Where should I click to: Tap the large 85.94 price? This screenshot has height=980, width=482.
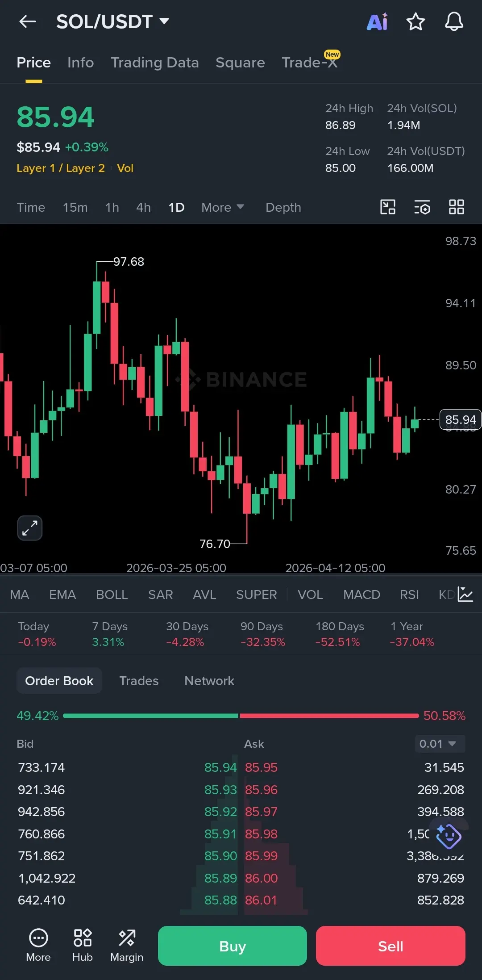tap(55, 117)
